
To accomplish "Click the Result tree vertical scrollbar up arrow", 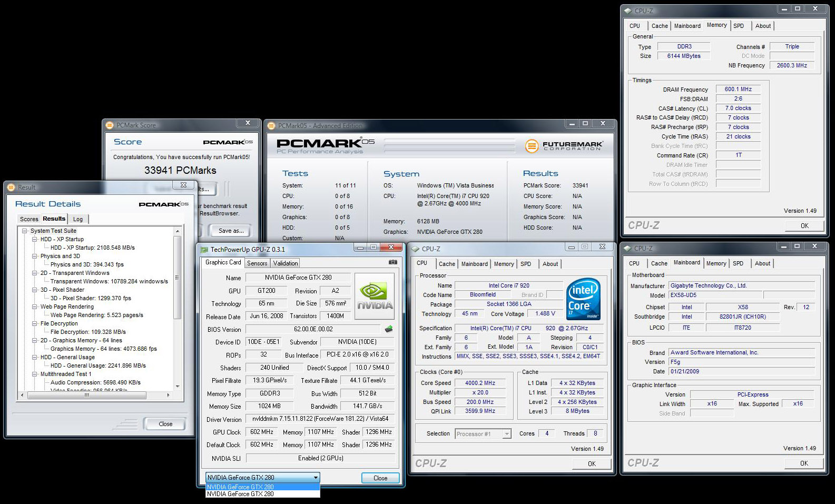I will tap(178, 231).
